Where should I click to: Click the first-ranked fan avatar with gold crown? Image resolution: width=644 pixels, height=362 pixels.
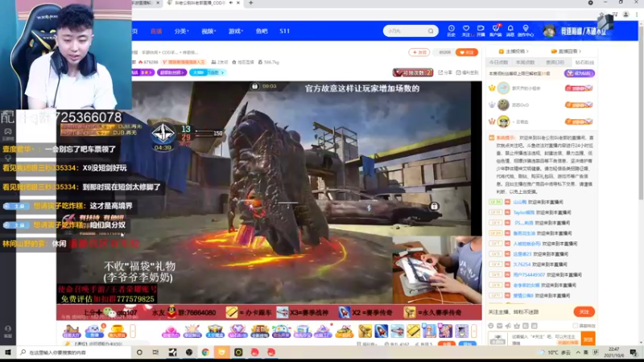(x=503, y=88)
